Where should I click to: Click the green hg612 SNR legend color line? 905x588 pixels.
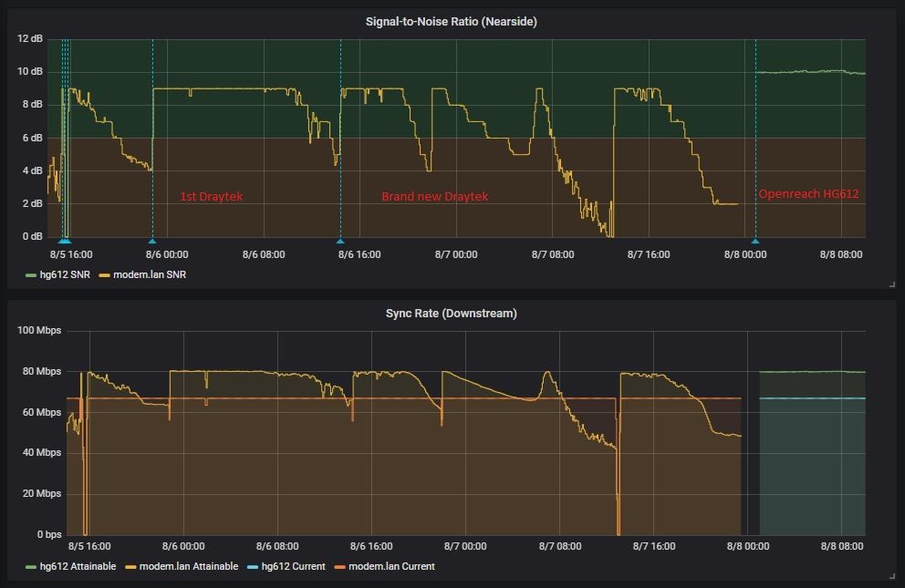pyautogui.click(x=31, y=274)
